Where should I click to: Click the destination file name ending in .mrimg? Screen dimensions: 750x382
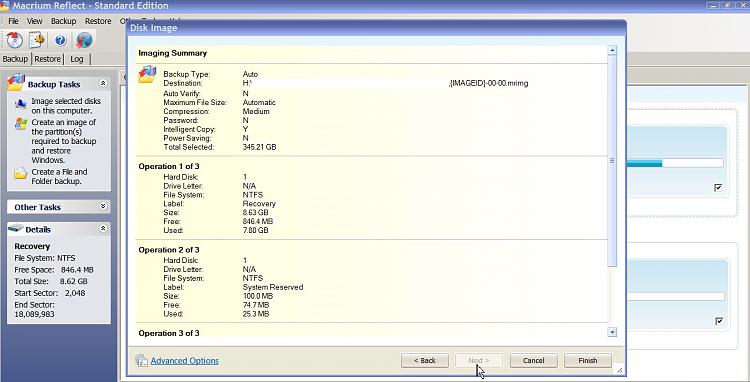488,83
